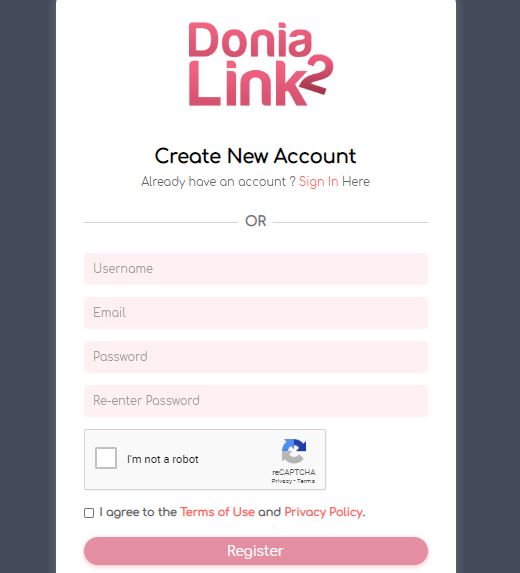The width and height of the screenshot is (520, 573).
Task: Open the Privacy Policy link
Action: 324,512
